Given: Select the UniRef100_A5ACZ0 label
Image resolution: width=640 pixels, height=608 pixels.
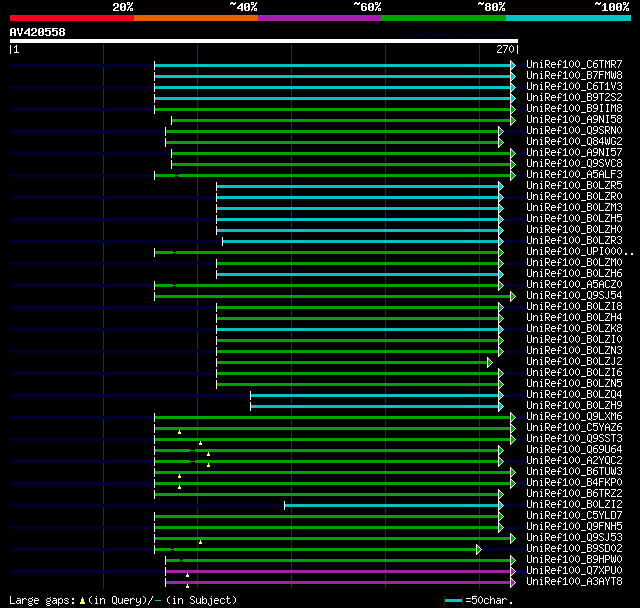Looking at the screenshot, I should point(574,285).
